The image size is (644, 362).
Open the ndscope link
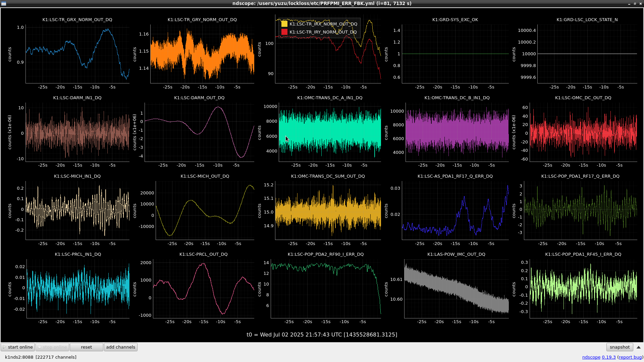click(x=591, y=357)
